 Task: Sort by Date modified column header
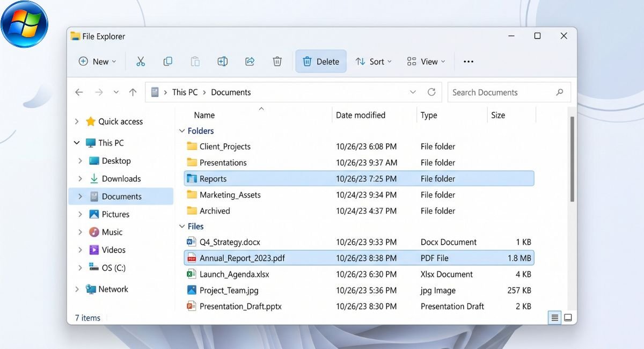tap(361, 115)
